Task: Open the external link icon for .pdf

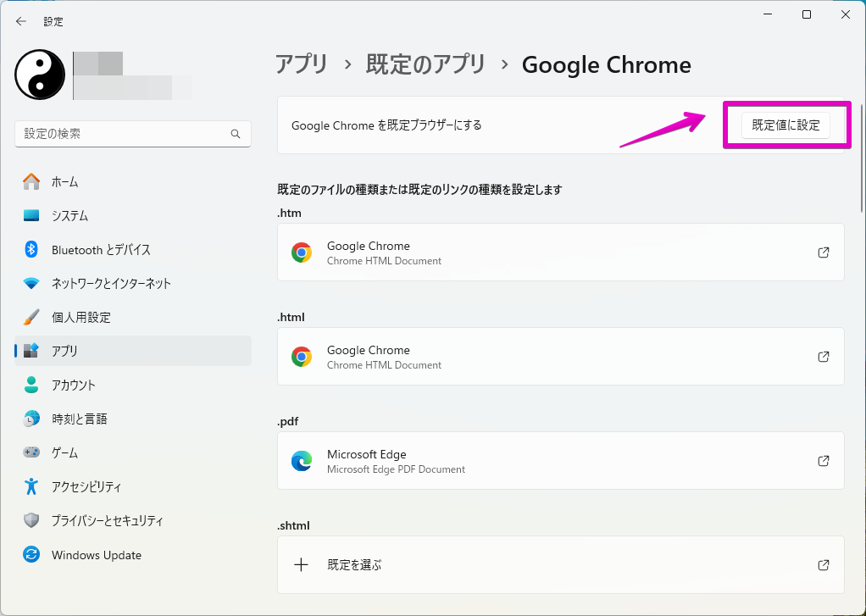Action: pos(824,461)
